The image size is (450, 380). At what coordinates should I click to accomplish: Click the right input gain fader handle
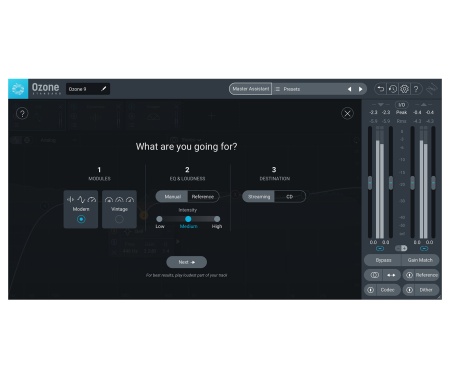[x=391, y=183]
